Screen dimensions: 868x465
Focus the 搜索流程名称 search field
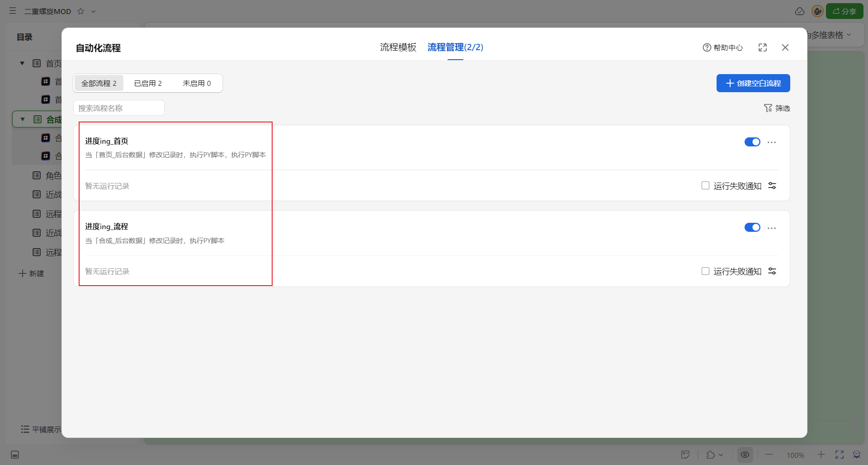(x=119, y=108)
